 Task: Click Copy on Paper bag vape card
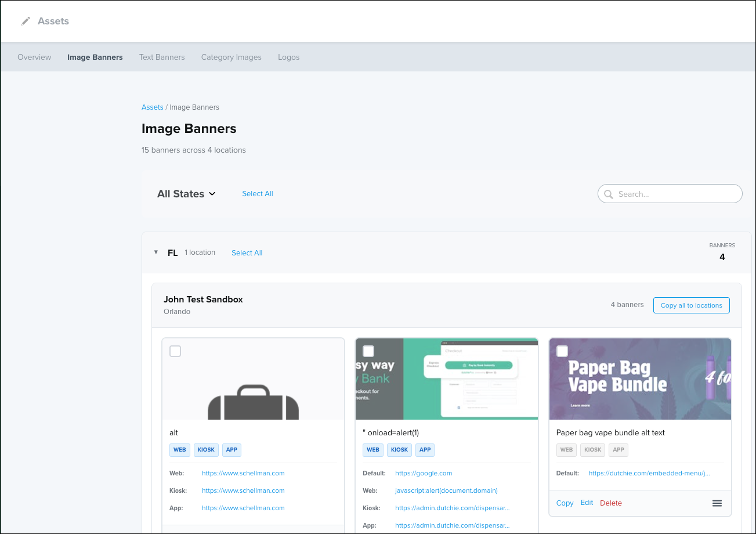coord(565,503)
